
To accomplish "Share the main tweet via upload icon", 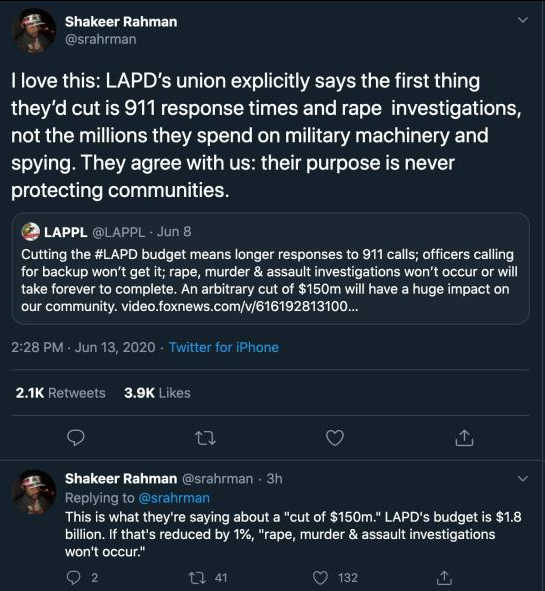I will [464, 438].
